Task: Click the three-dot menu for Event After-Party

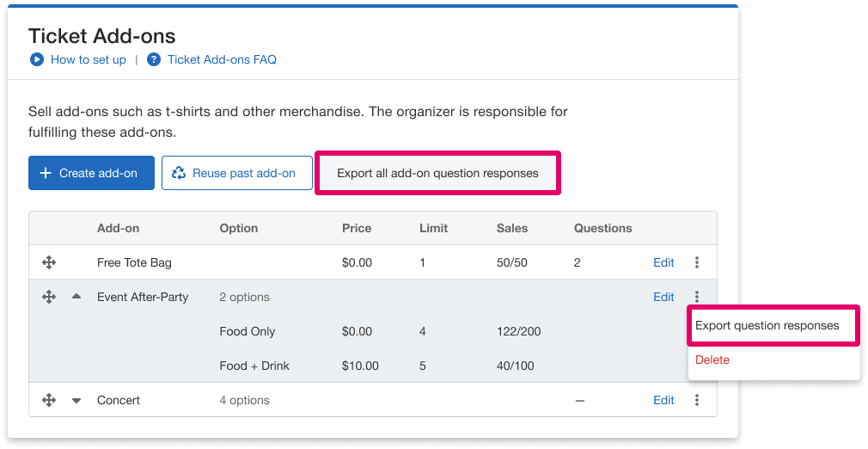Action: coord(697,297)
